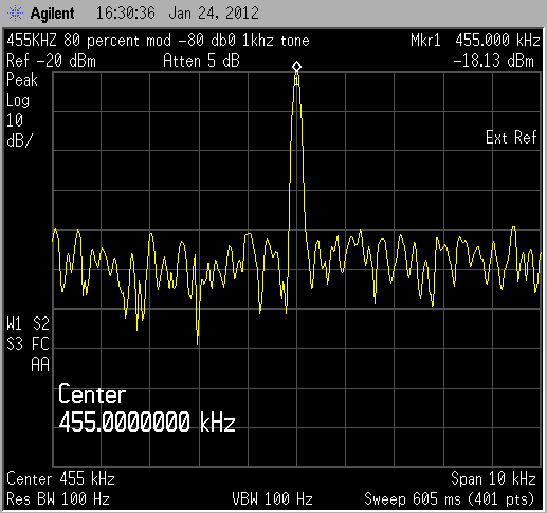Click the Atten 5 dB annotation

pos(201,61)
